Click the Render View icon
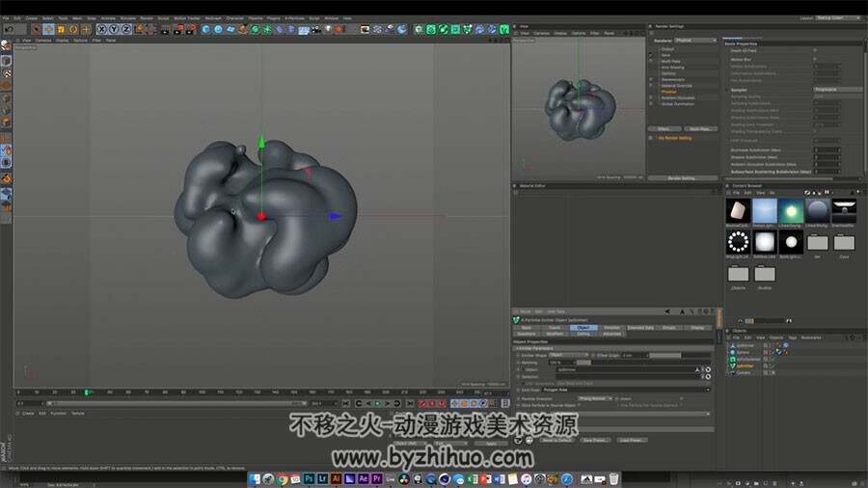 coord(166,29)
